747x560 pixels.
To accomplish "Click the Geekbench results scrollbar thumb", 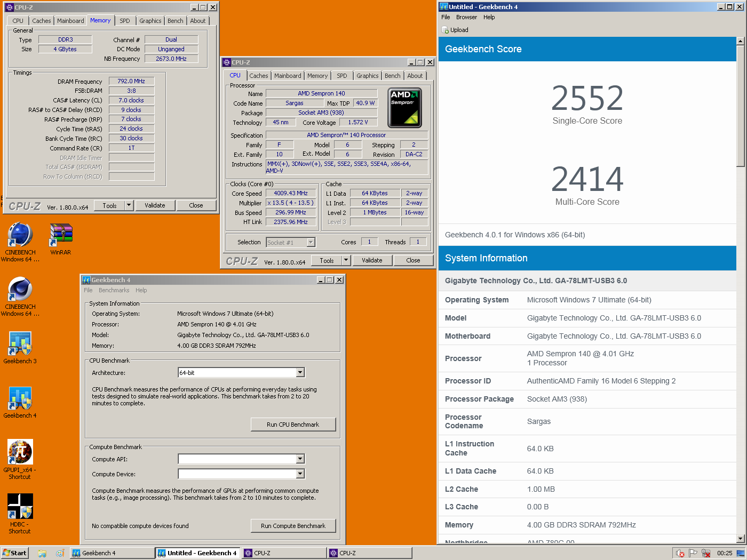I will pyautogui.click(x=741, y=106).
